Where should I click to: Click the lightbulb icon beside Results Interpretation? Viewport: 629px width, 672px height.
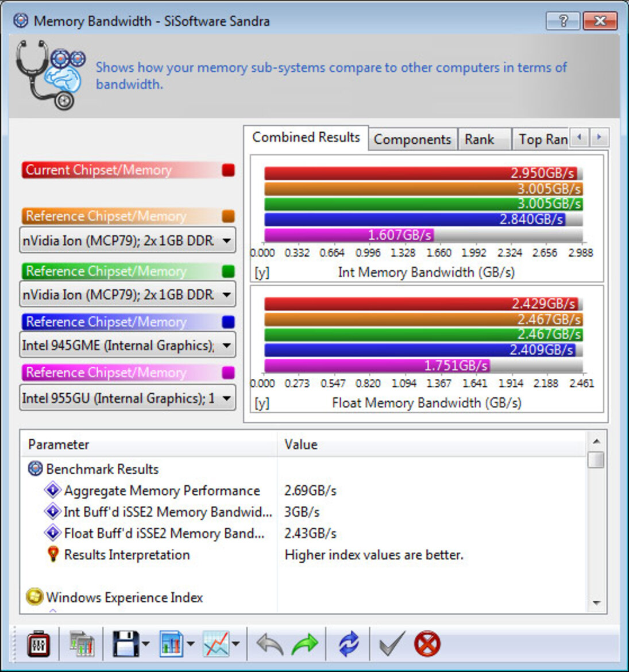point(53,554)
